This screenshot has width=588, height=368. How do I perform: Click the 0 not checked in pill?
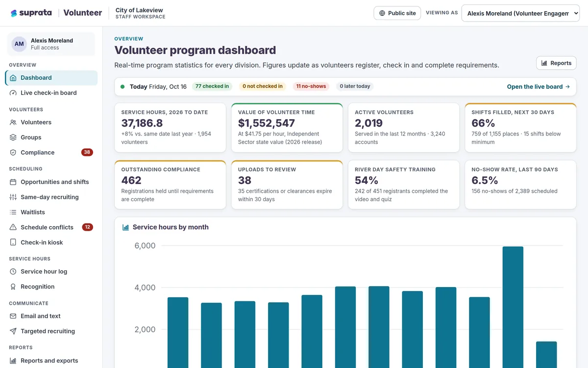coord(263,86)
